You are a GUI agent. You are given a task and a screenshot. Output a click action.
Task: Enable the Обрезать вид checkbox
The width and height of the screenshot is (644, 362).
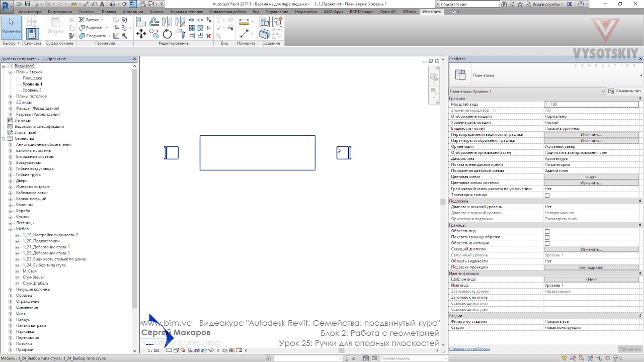click(x=547, y=231)
